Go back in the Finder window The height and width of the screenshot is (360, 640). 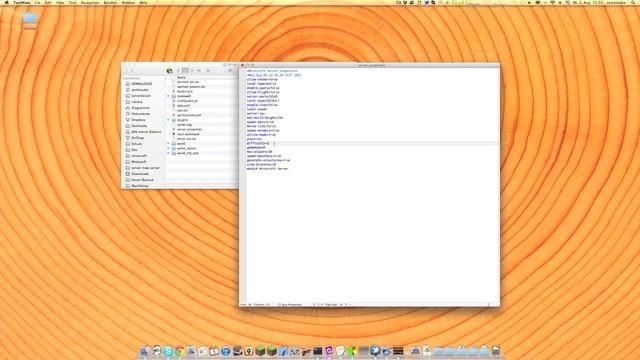(x=127, y=71)
